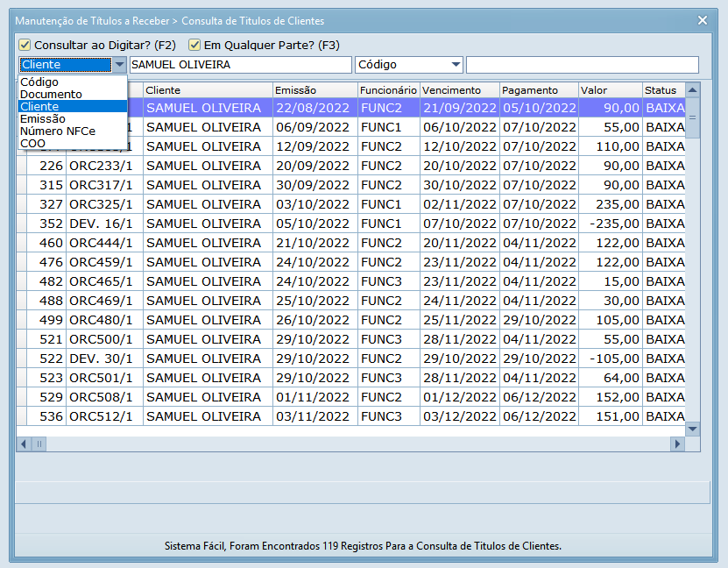This screenshot has height=568, width=728.
Task: Click the SAMUEL OLIVEIRA search text field
Action: 239,65
